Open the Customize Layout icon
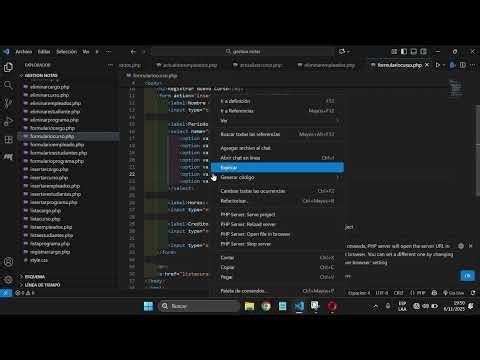The height and width of the screenshot is (360, 480). pos(394,51)
